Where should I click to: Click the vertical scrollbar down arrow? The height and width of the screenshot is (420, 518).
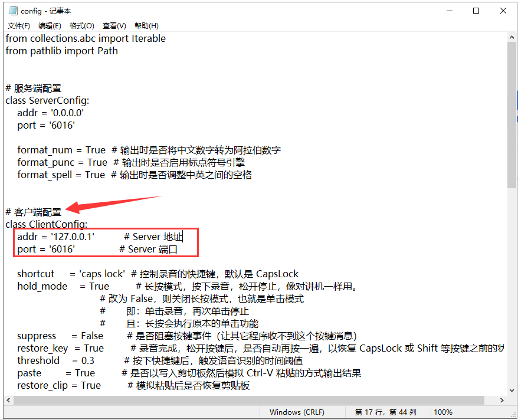pos(512,391)
